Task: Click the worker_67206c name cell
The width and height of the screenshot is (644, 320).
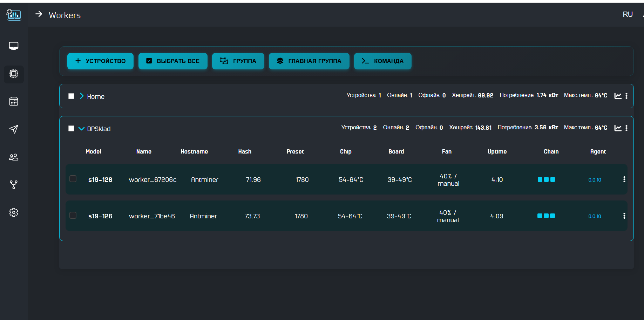Action: 152,180
